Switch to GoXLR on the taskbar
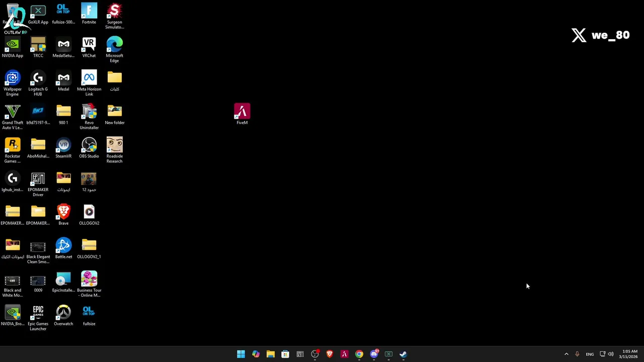 (388, 354)
